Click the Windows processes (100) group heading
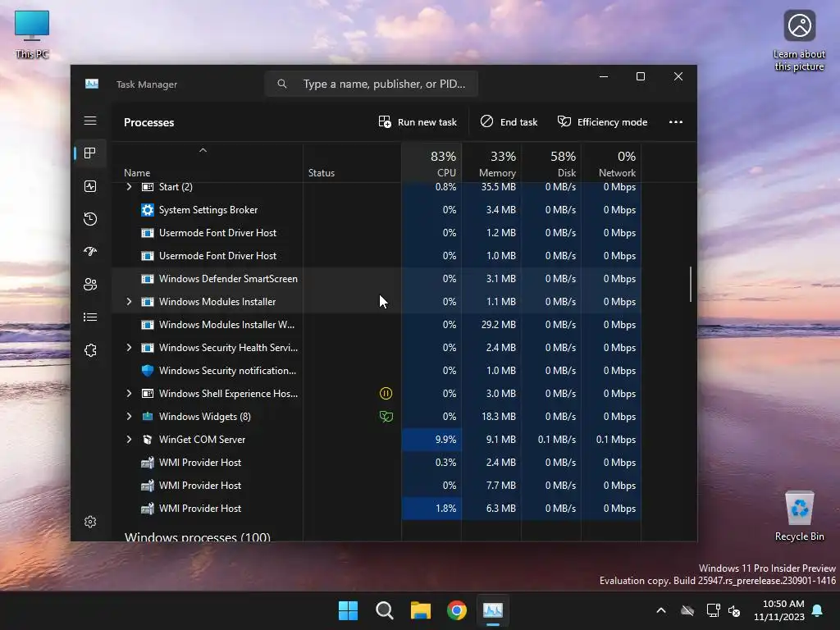 197,536
